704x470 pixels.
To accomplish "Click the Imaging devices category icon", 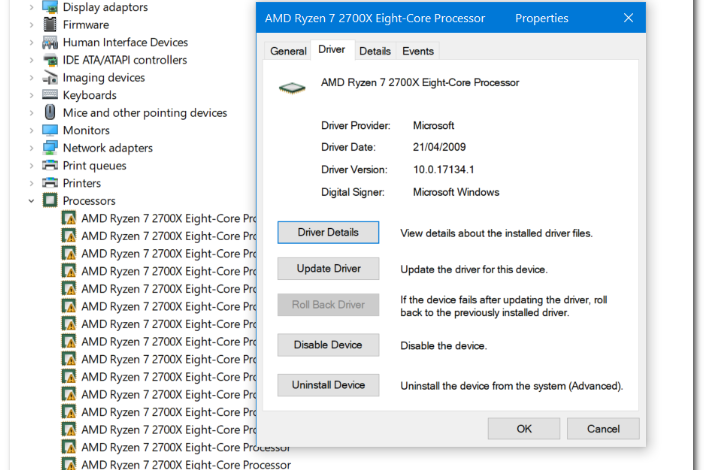I will [x=50, y=78].
